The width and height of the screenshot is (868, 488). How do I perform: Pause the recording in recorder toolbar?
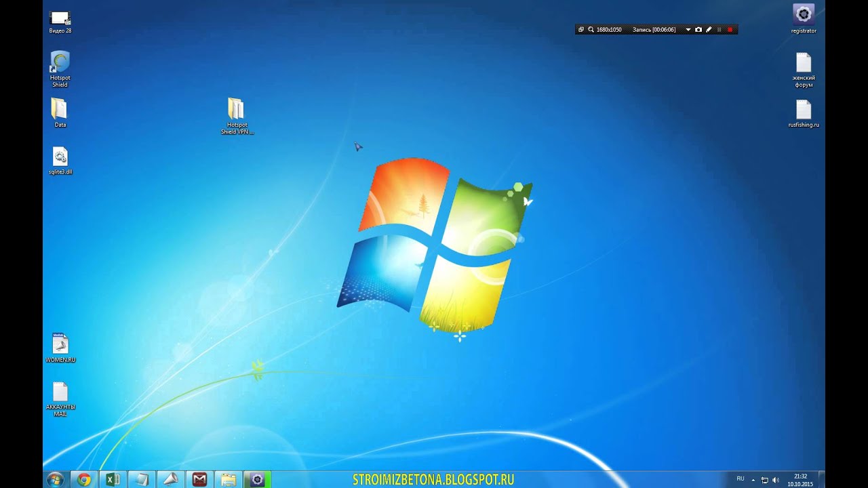click(x=719, y=30)
